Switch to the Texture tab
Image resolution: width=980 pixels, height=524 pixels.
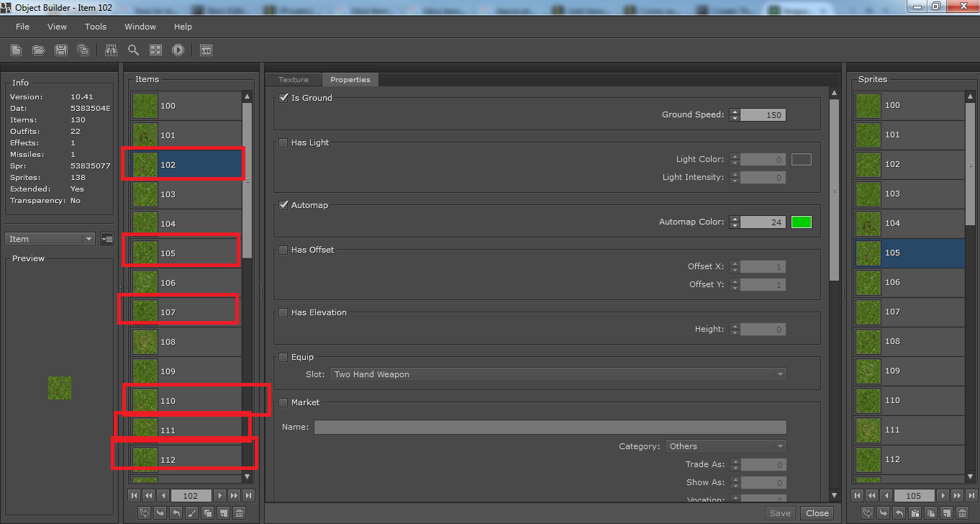pos(294,80)
